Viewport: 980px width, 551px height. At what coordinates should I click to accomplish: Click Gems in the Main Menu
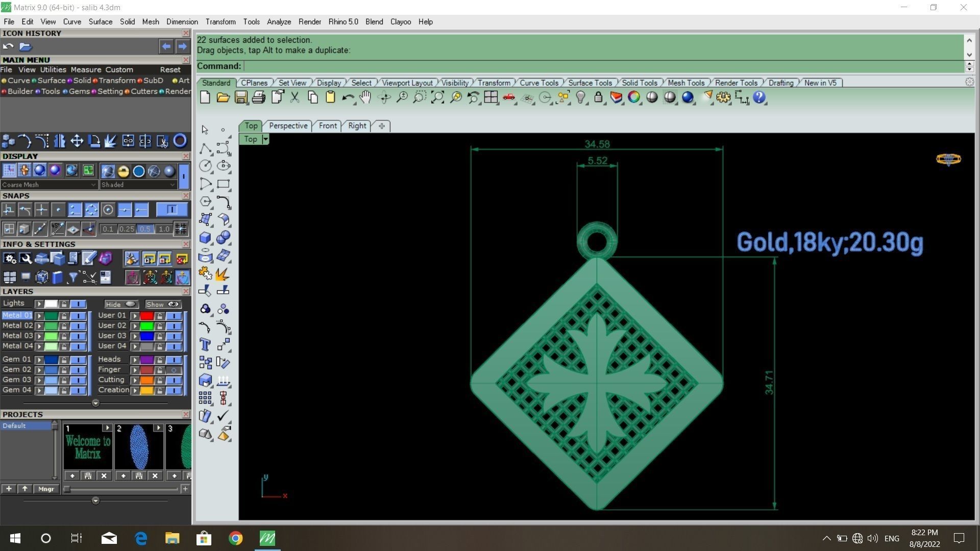[x=79, y=91]
